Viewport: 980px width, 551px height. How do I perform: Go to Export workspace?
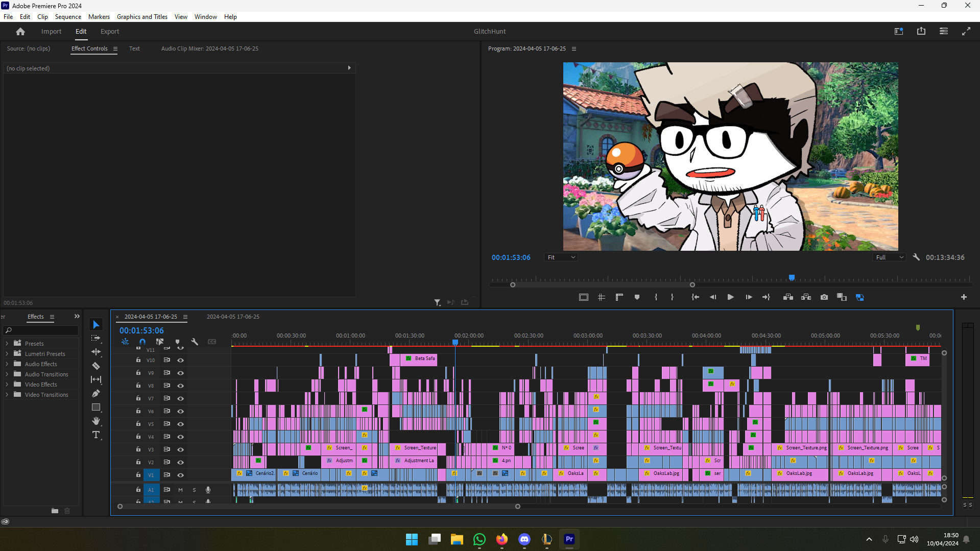pyautogui.click(x=110, y=31)
